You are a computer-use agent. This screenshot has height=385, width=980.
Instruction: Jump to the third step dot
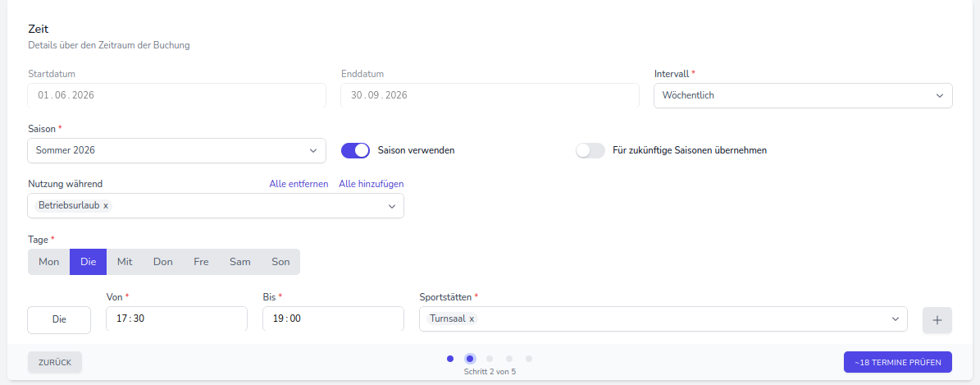(x=490, y=359)
